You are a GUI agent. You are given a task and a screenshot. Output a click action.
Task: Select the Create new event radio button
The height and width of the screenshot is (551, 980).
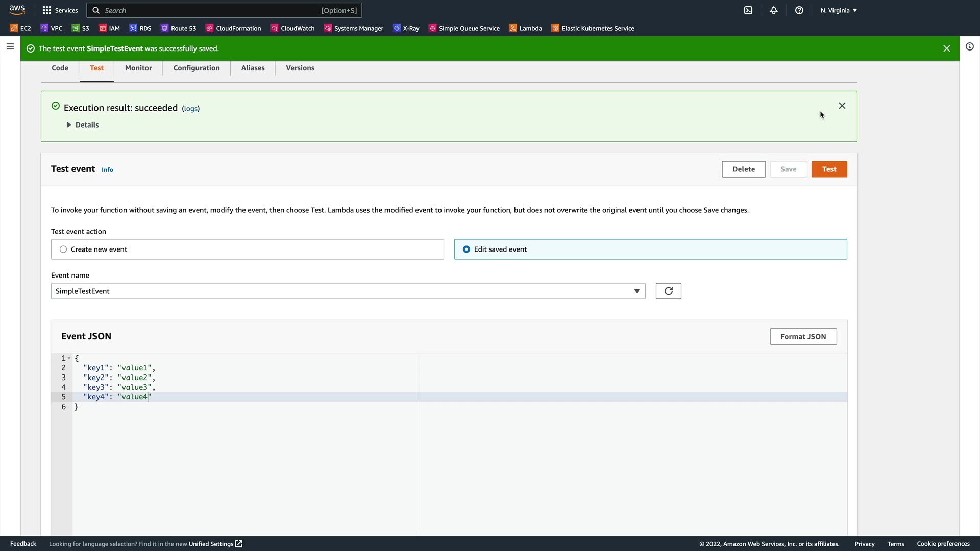point(63,249)
